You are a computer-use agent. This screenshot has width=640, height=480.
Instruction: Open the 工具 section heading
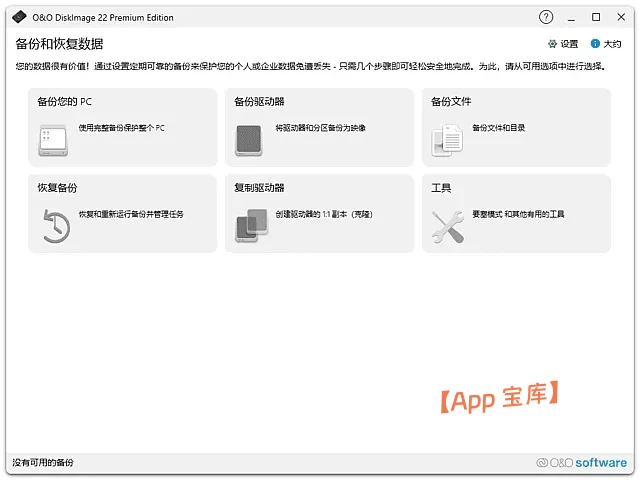point(441,188)
